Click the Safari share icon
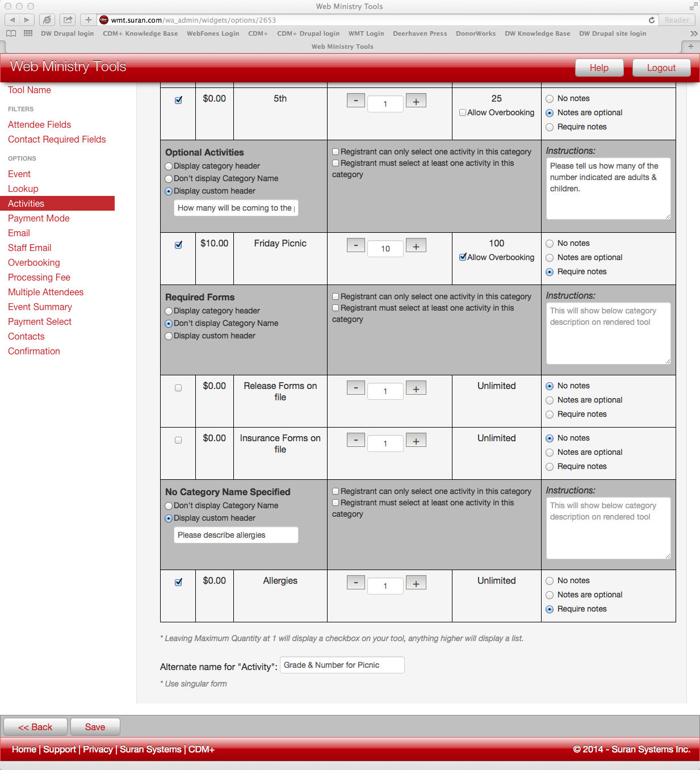The width and height of the screenshot is (700, 770). (x=68, y=20)
